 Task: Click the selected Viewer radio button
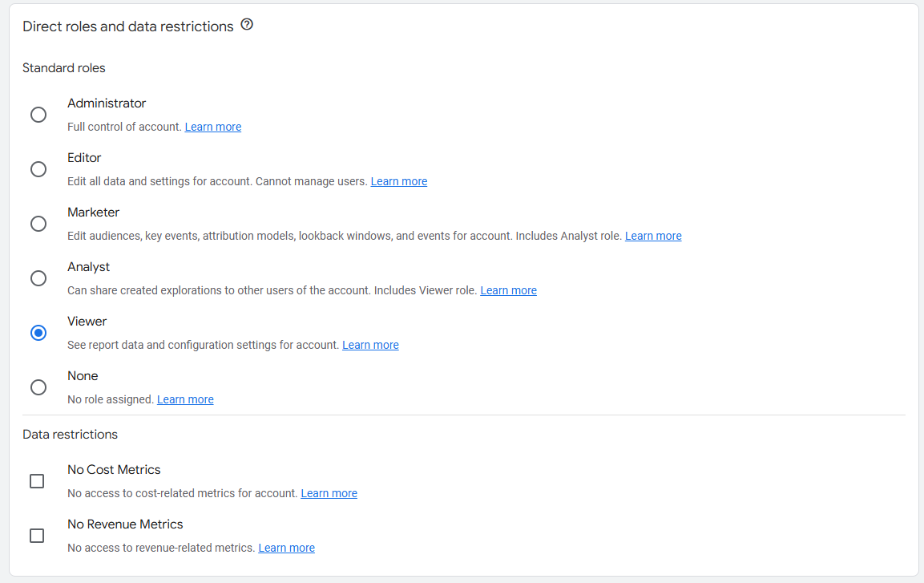click(x=38, y=333)
